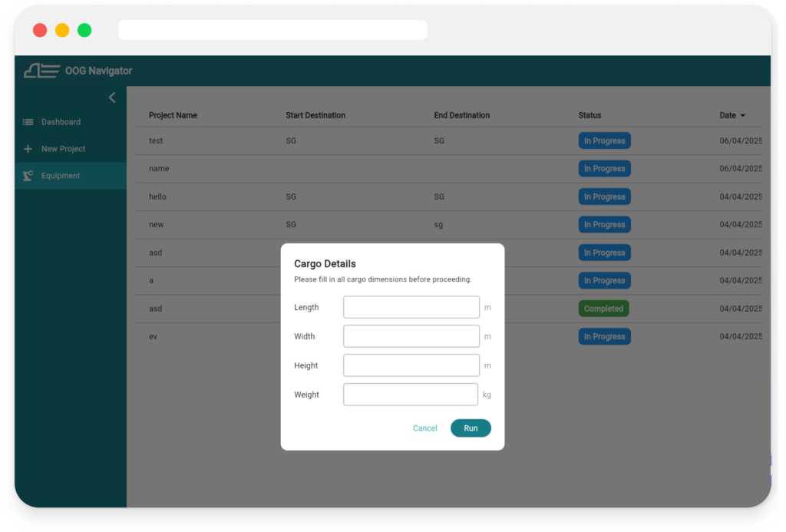Viewport: 786px width, 532px height.
Task: Navigate to the Dashboard section
Action: tap(60, 121)
